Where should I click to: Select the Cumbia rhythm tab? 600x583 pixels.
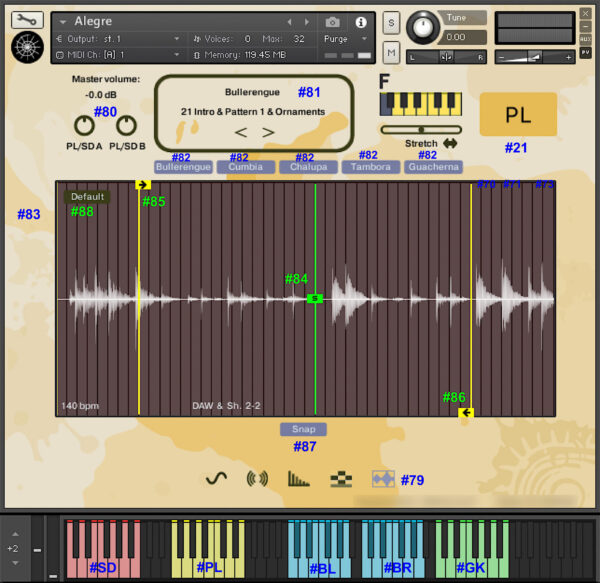(246, 167)
